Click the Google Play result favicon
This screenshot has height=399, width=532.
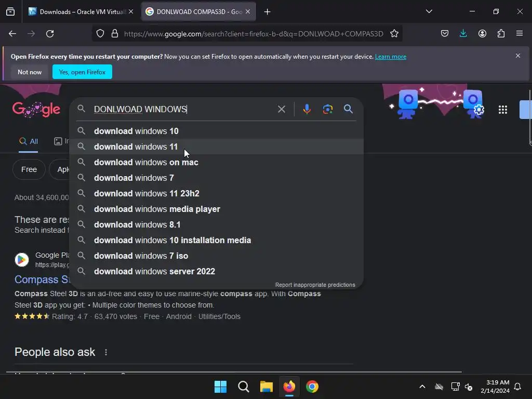(x=22, y=260)
